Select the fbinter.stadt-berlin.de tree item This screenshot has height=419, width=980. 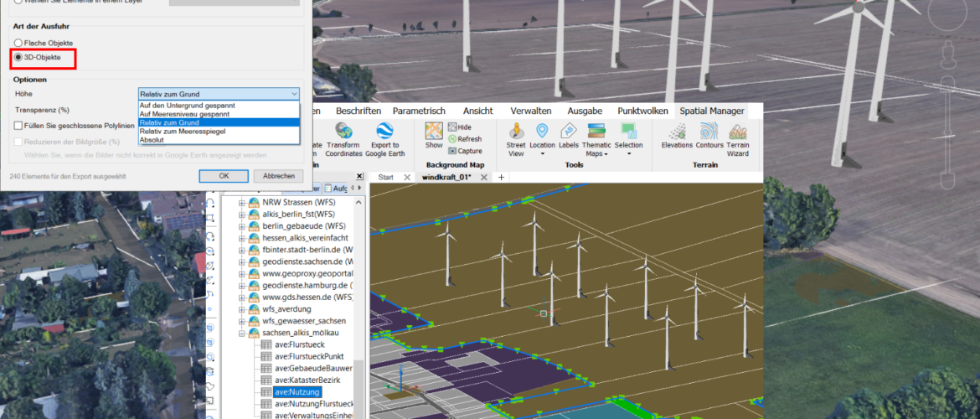(x=307, y=250)
